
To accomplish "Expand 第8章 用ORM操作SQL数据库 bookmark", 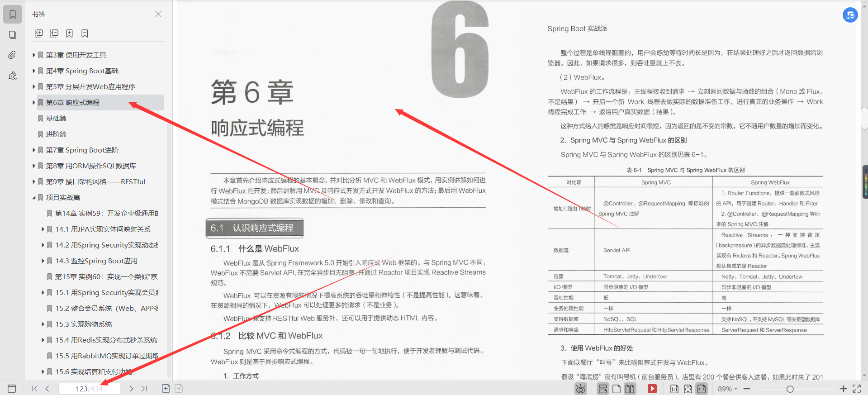I will 34,166.
